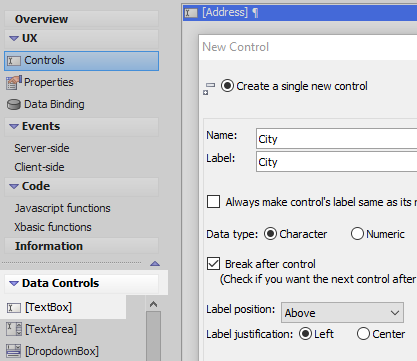Open Javascript functions

pyautogui.click(x=62, y=208)
